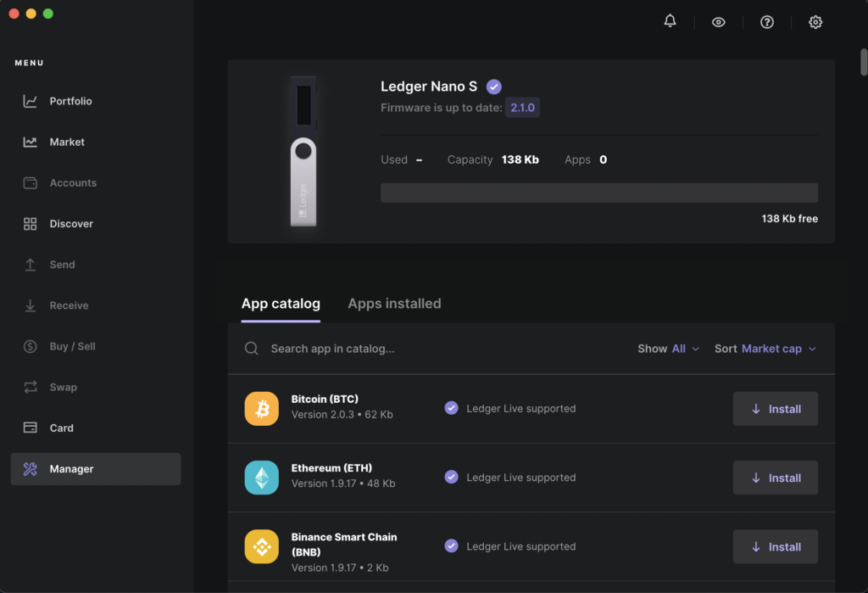This screenshot has width=868, height=593.
Task: Select the App catalog tab
Action: coord(281,304)
